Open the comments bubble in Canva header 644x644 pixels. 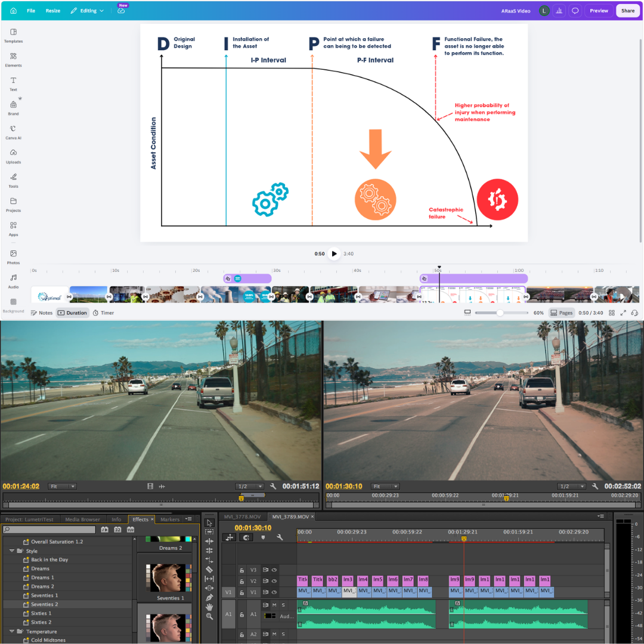tap(575, 11)
